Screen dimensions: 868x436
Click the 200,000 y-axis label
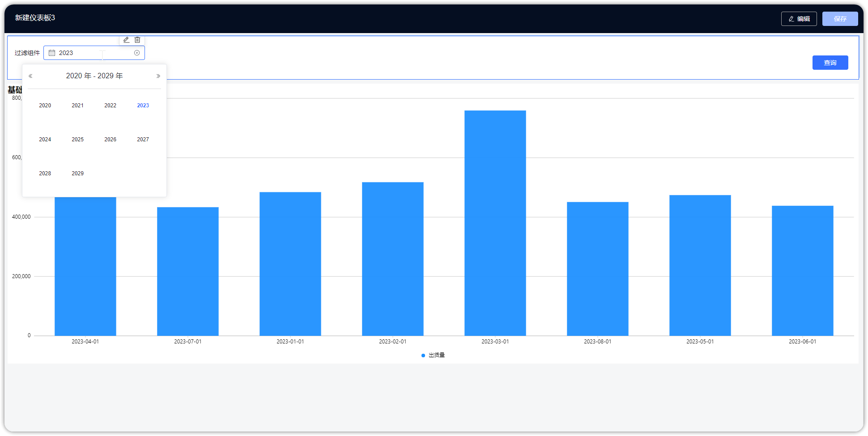[21, 276]
